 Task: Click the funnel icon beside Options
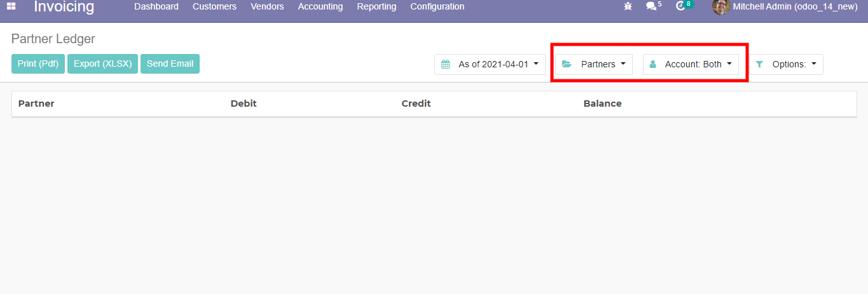(759, 64)
